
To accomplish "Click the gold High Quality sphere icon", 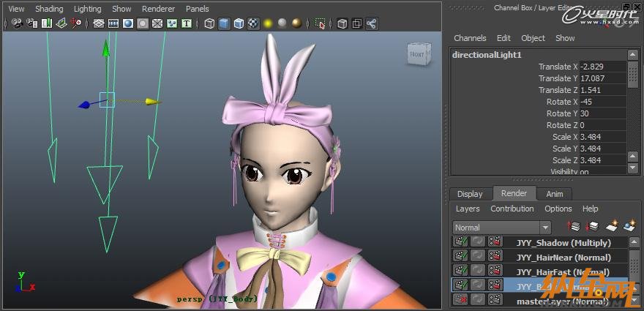I will [296, 23].
